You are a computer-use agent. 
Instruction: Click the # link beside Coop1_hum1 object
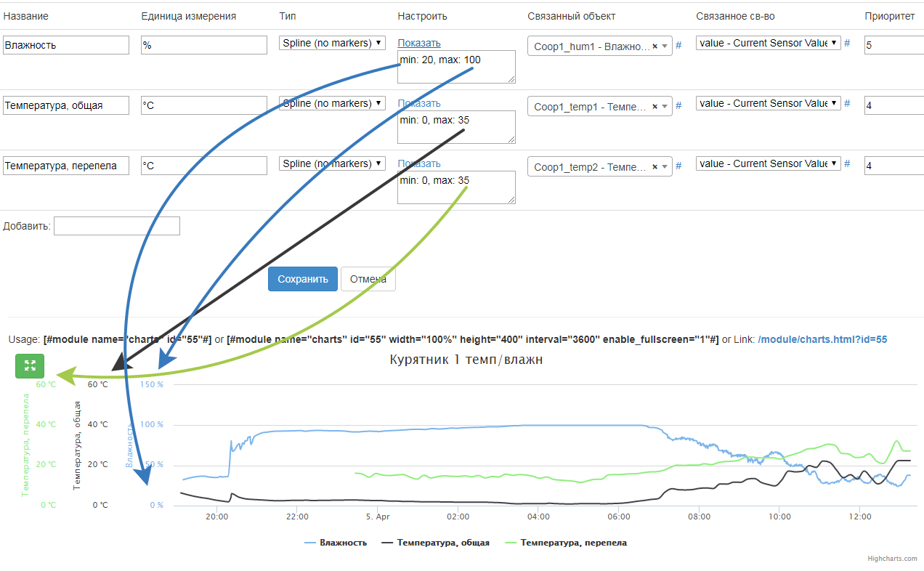(x=678, y=45)
